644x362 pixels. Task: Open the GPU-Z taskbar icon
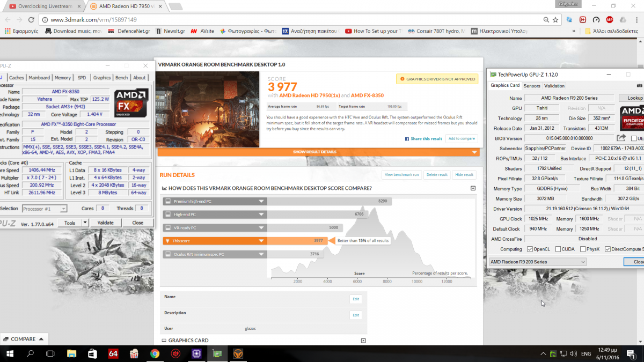[217, 353]
